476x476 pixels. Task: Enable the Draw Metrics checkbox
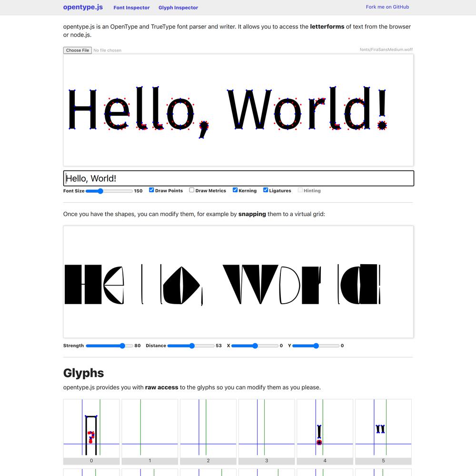tap(191, 190)
